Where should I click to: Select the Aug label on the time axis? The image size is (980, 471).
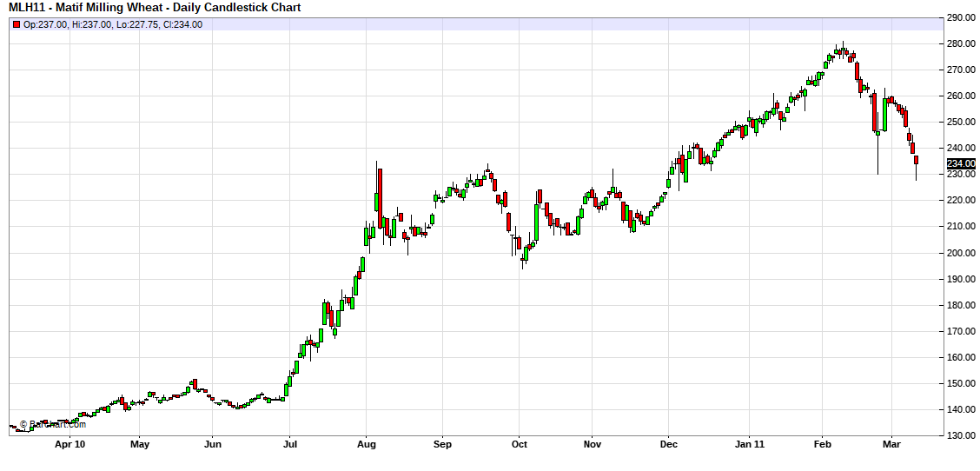pos(366,444)
